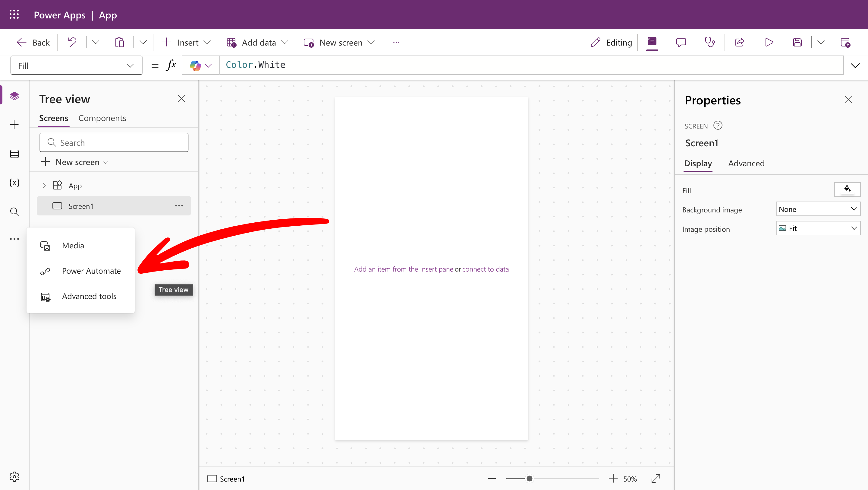Select Screen1 checkbox in the tree view
This screenshot has height=490, width=868.
(x=57, y=206)
